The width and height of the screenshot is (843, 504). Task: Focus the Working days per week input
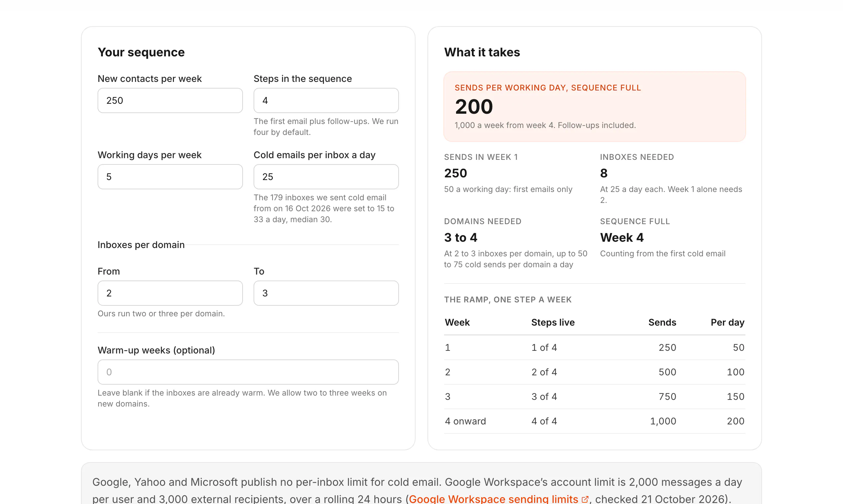tap(170, 177)
